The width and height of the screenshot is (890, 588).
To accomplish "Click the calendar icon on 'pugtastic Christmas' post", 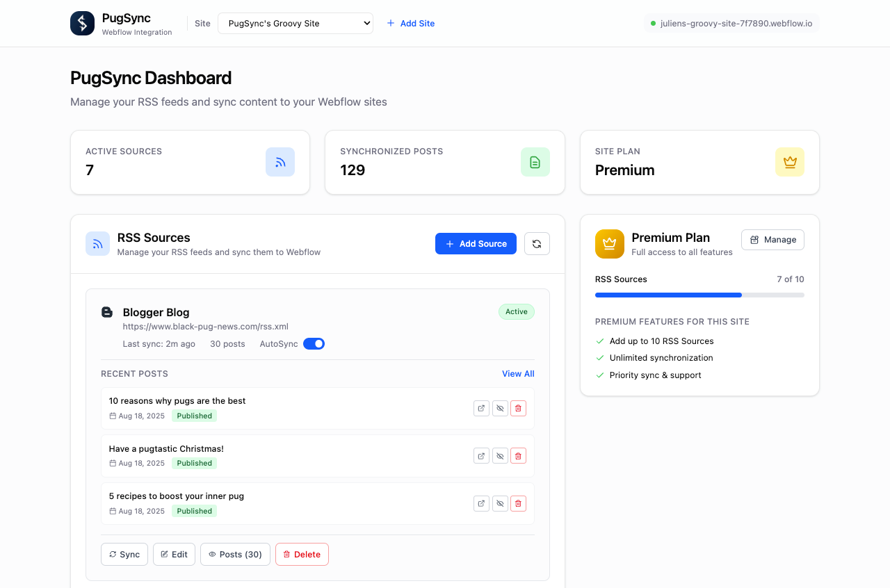I will pos(113,463).
